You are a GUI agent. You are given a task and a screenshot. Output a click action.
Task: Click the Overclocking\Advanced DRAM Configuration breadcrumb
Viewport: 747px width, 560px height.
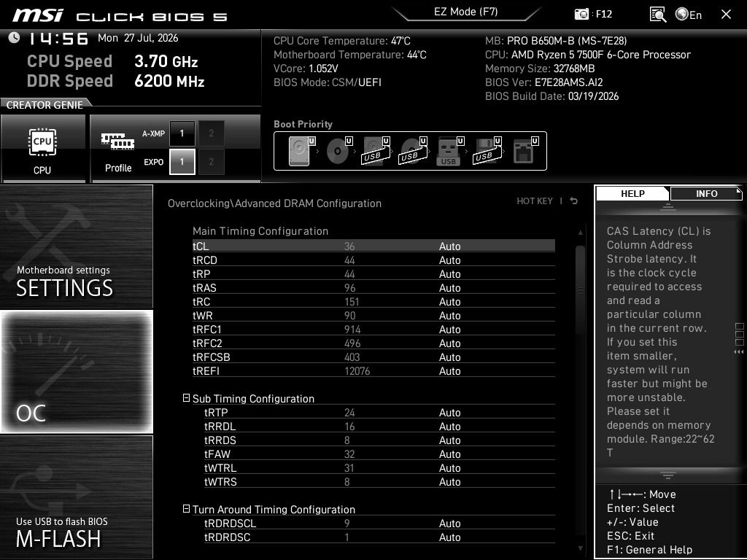click(x=274, y=203)
